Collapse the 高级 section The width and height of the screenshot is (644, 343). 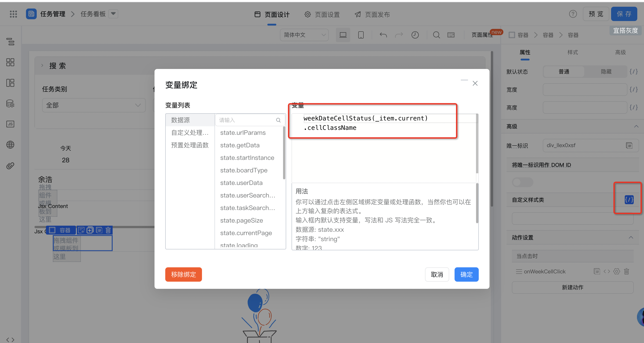(636, 126)
